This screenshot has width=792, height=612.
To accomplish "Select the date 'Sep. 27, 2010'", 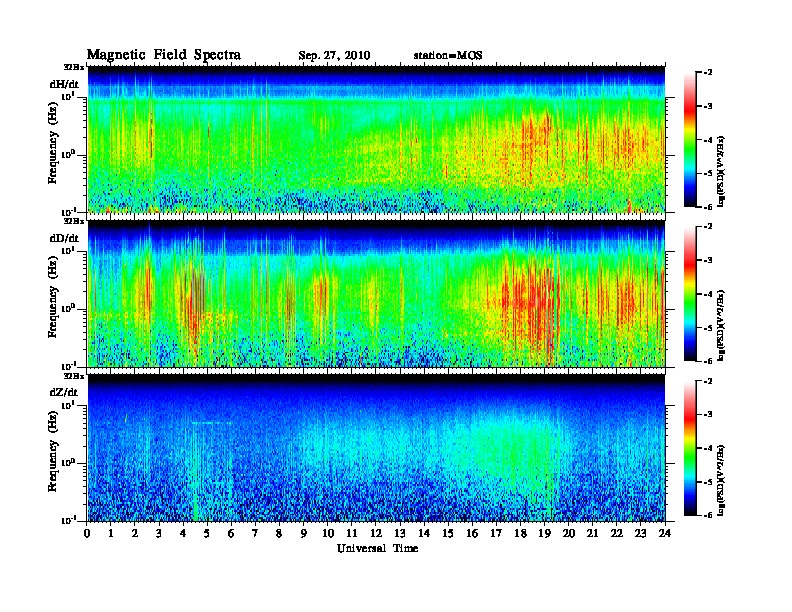I will (x=334, y=56).
